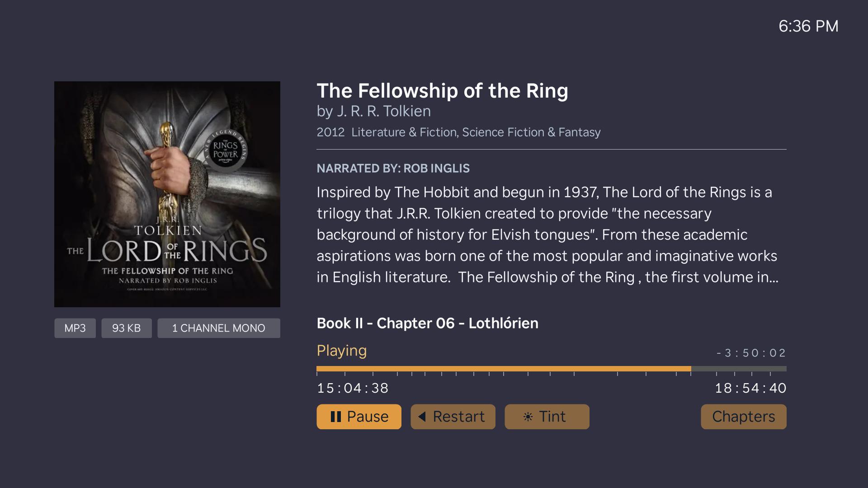
Task: Click the Restart triangle arrow icon
Action: [422, 417]
